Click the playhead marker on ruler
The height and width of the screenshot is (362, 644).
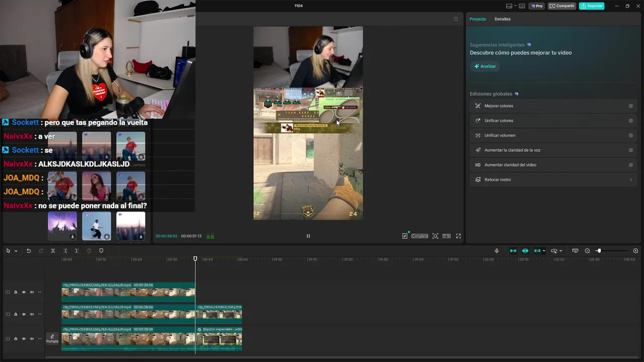click(x=195, y=258)
